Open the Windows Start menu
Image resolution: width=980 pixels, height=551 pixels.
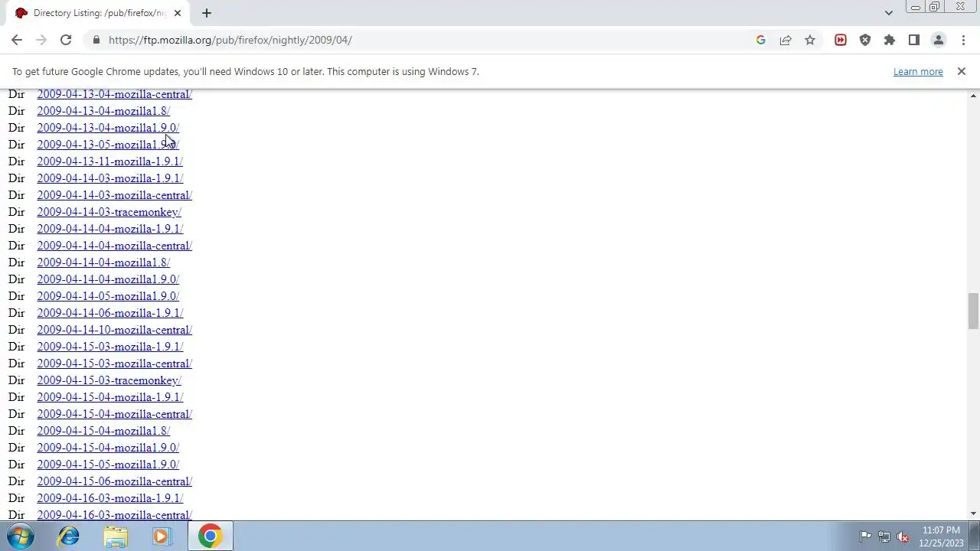tap(21, 536)
